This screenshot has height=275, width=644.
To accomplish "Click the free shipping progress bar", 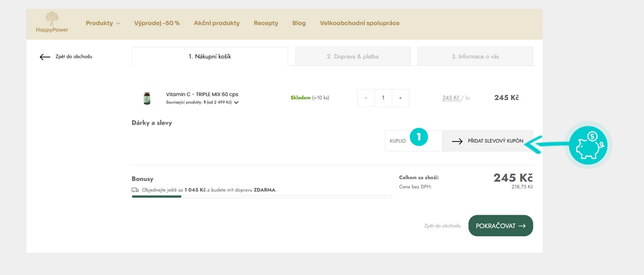I will tap(262, 197).
